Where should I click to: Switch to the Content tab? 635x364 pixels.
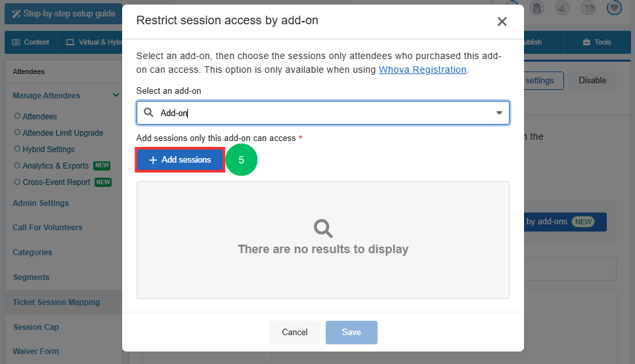(31, 42)
